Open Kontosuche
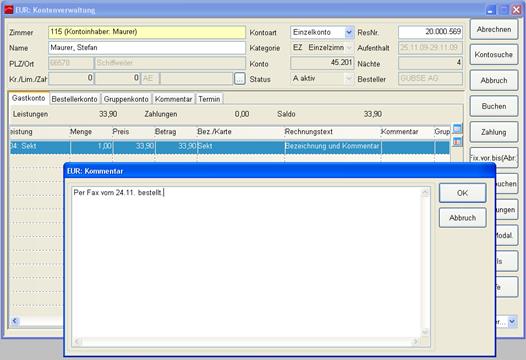Viewport: 526px width, 360px height. 494,54
